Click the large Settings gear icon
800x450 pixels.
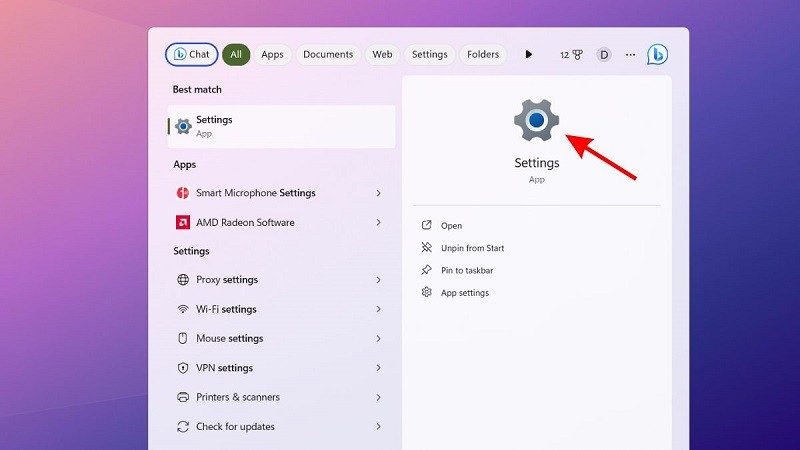coord(537,121)
